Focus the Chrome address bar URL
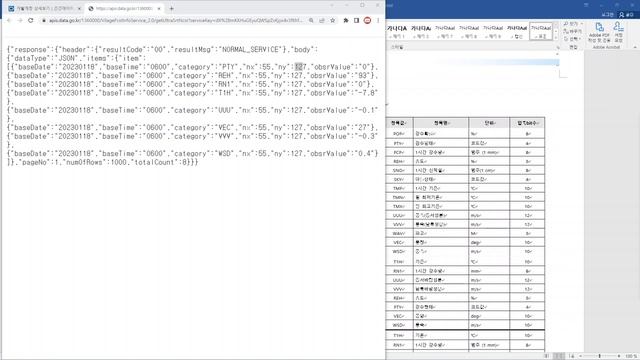Image resolution: width=640 pixels, height=360 pixels. [x=176, y=20]
